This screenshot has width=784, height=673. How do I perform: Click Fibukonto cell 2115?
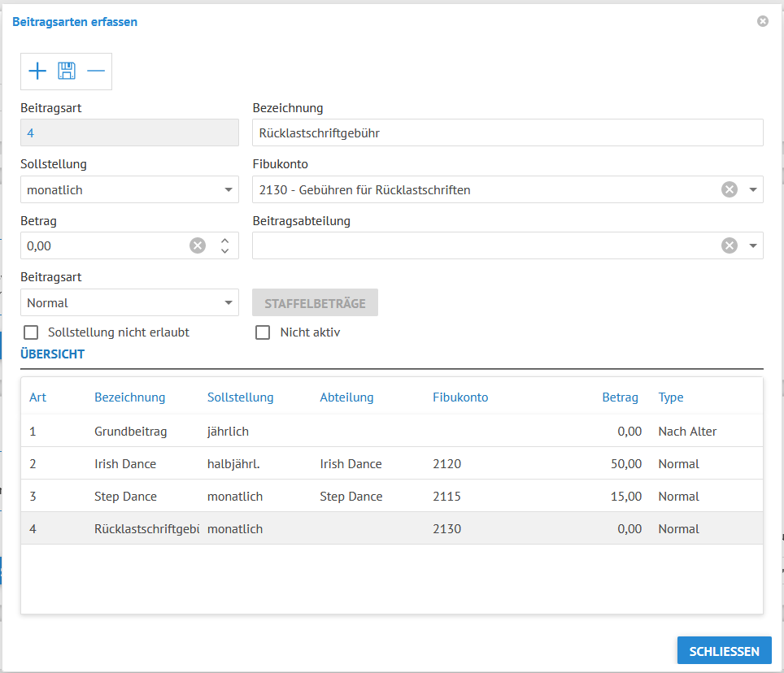click(x=446, y=496)
